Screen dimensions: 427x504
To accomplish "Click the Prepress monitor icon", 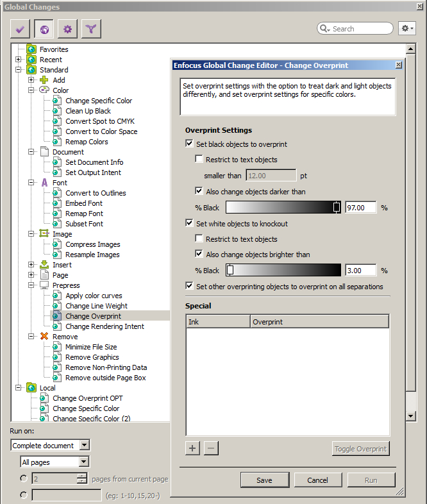I will click(44, 285).
